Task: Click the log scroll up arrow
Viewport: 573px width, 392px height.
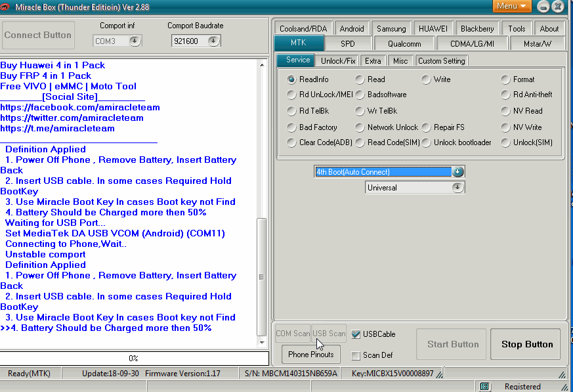Action: pos(262,65)
